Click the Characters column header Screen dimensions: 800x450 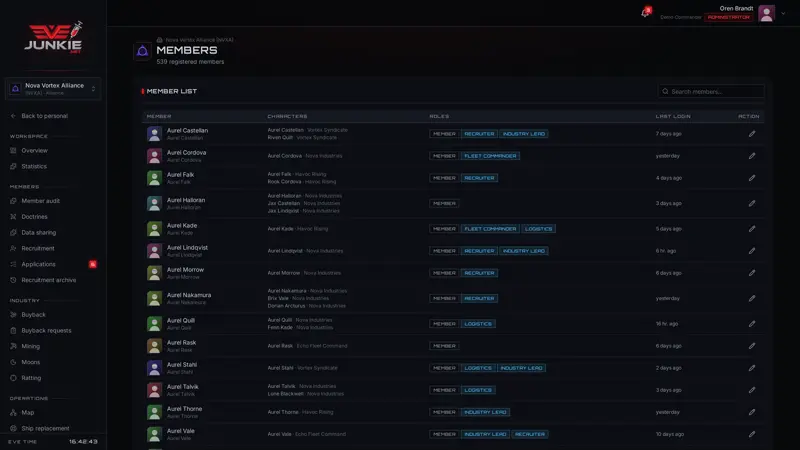click(x=287, y=116)
